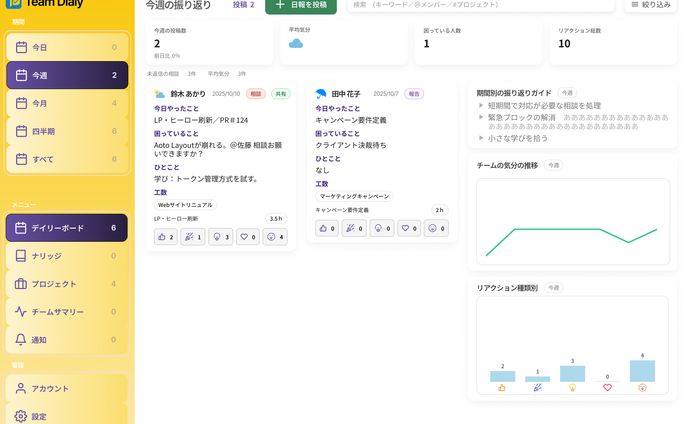Viewport: 688px width, 424px height.
Task: Select the 今週 period filter
Action: tap(67, 75)
